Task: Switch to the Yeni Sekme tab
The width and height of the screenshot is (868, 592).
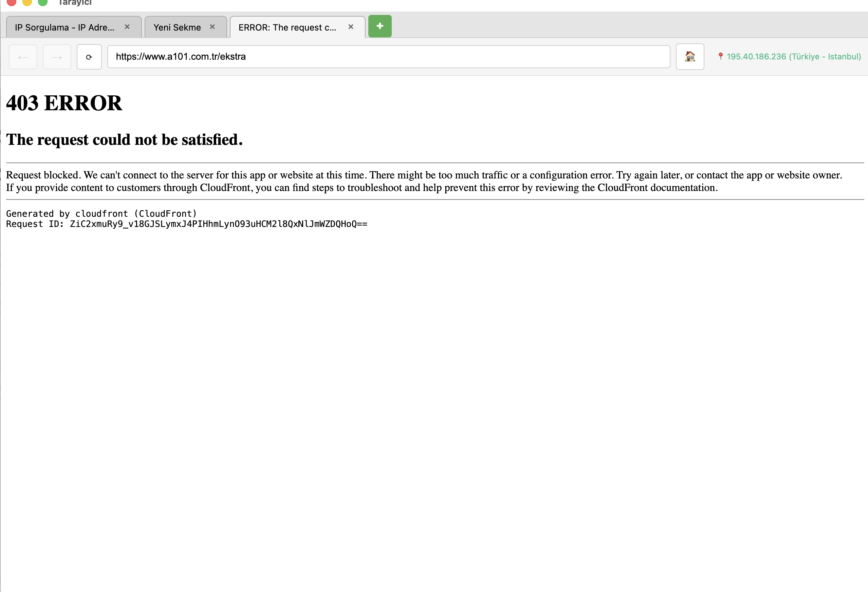Action: pyautogui.click(x=186, y=27)
